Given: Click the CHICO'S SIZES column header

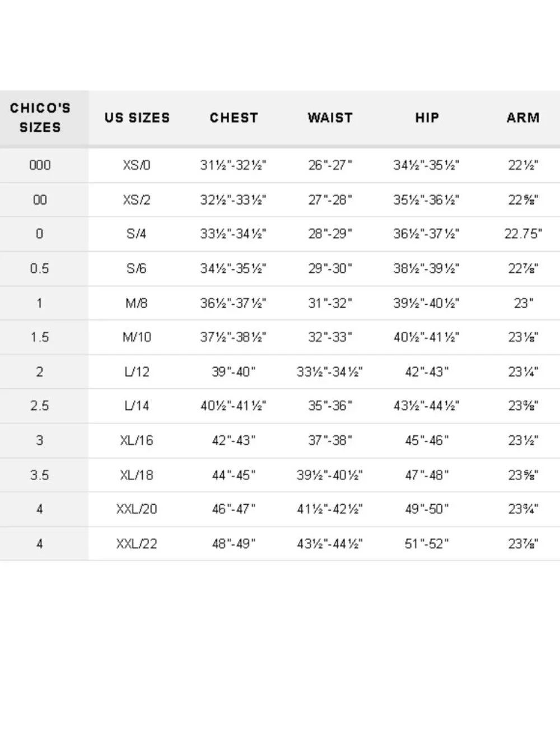Looking at the screenshot, I should click(40, 118).
